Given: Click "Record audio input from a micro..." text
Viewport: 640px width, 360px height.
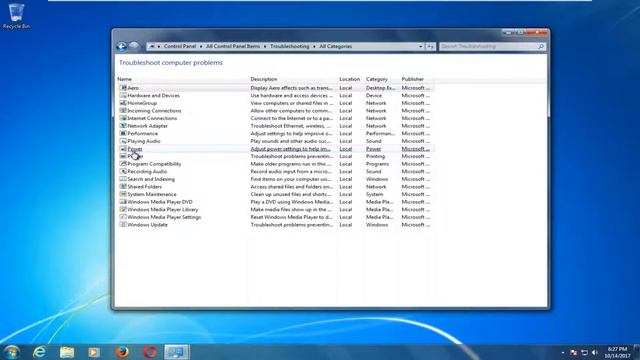Looking at the screenshot, I should coord(291,171).
